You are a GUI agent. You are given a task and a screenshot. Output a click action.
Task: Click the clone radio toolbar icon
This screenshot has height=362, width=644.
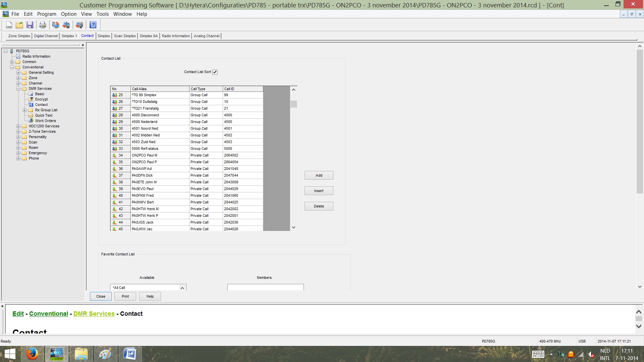pos(79,25)
